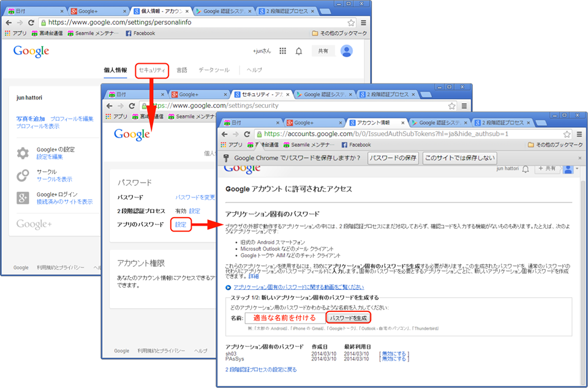Click the パスワードを生成 button
588x388 pixels.
click(349, 318)
